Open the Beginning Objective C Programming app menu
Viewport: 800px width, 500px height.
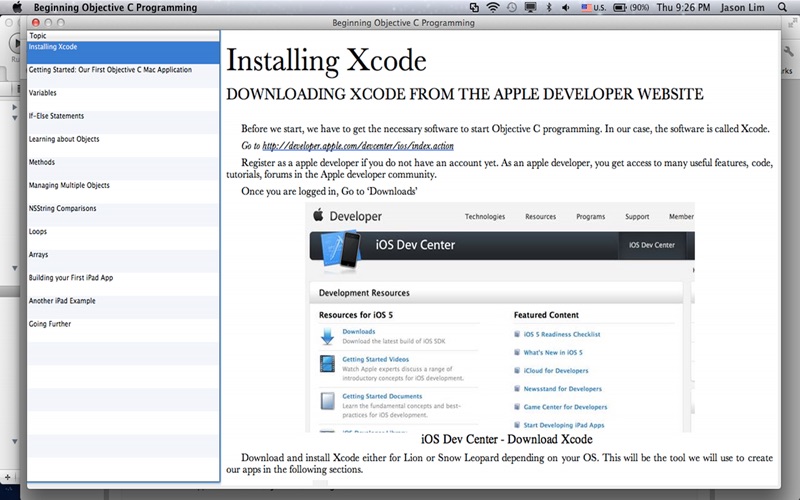click(115, 7)
